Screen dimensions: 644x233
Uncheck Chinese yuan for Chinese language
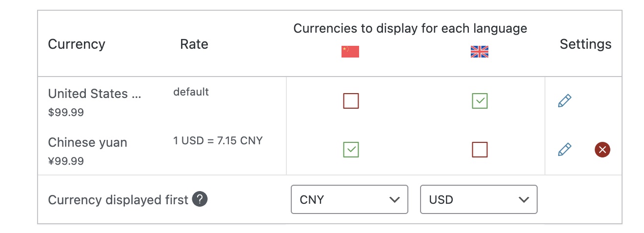pos(351,150)
